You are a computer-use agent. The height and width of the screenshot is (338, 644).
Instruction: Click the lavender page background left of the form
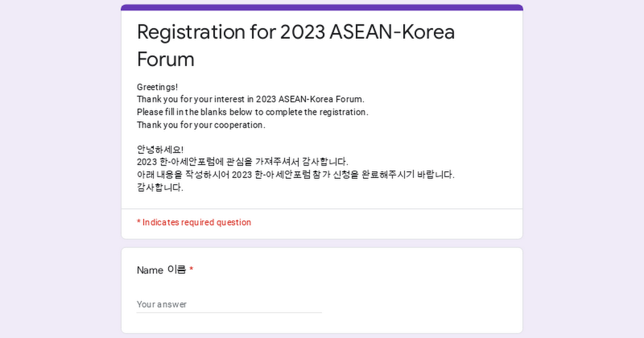tap(59, 172)
